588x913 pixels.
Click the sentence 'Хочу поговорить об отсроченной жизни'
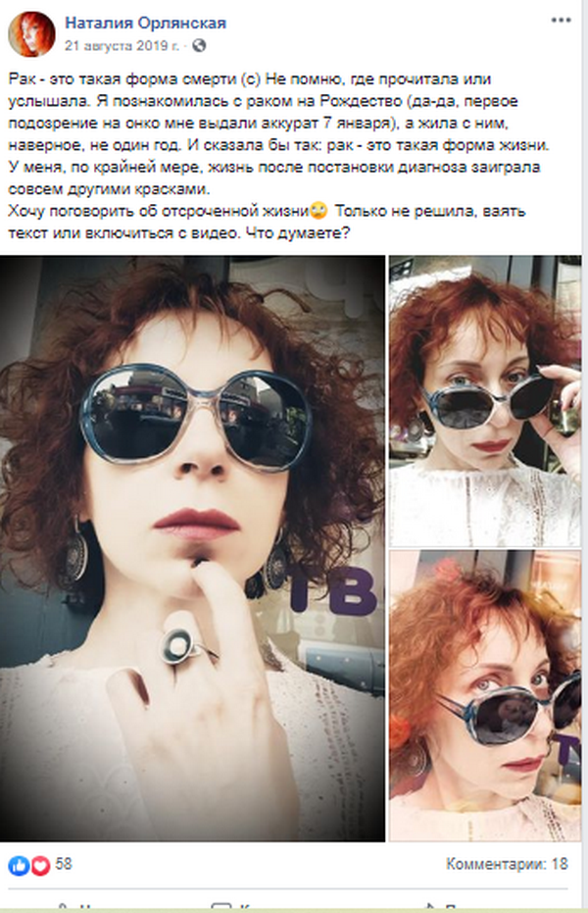tap(159, 211)
